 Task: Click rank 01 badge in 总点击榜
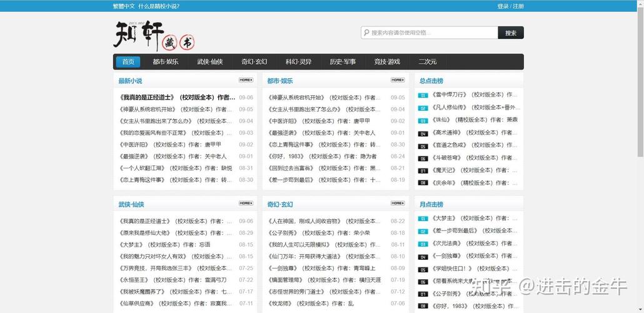pos(423,95)
